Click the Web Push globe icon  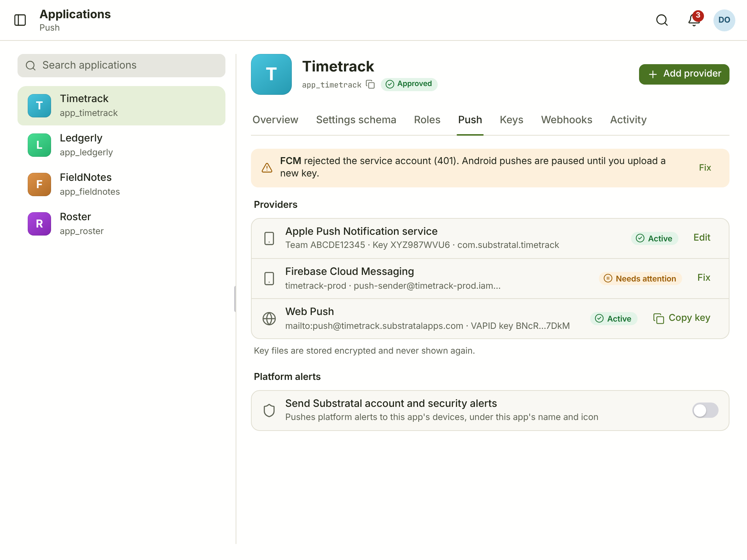[x=269, y=319]
